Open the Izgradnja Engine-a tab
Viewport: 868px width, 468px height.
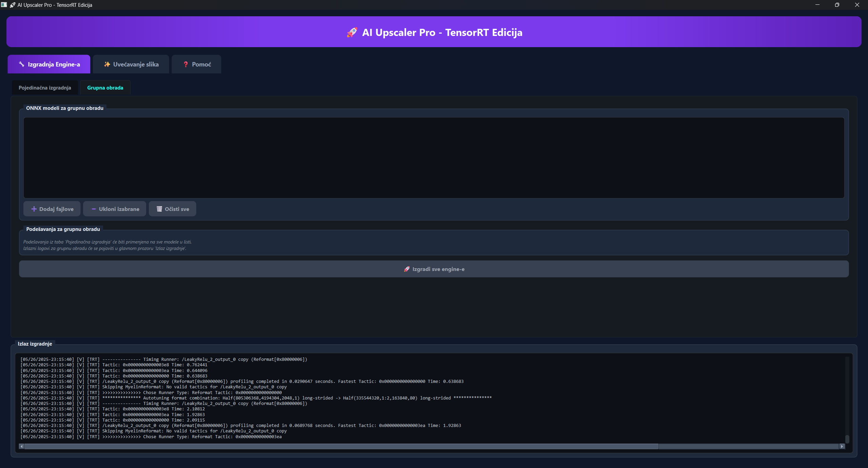[49, 64]
